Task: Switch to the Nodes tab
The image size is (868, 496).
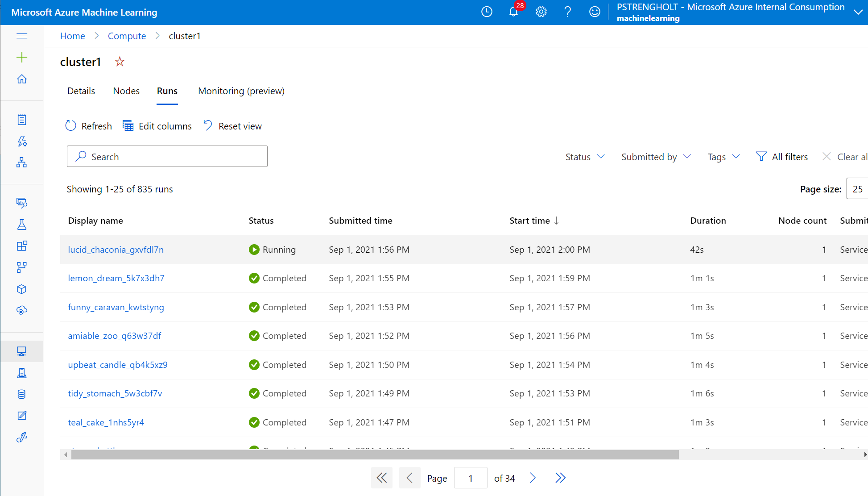Action: (126, 91)
